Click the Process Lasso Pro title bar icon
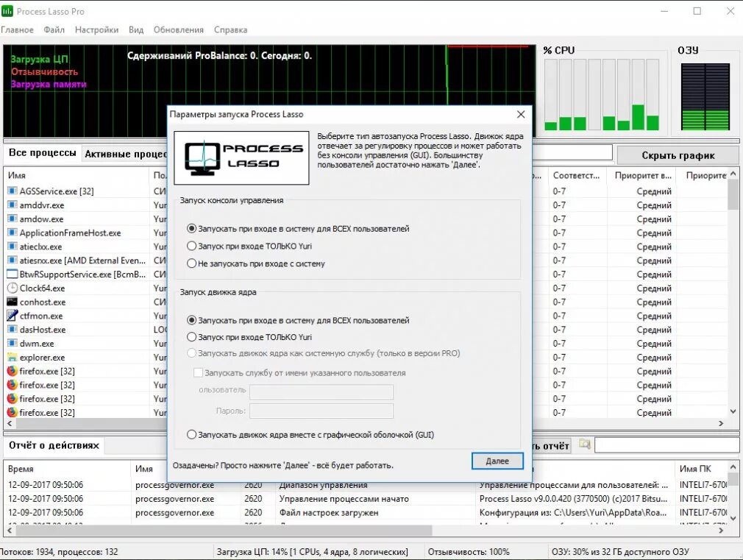Viewport: 743px width, 560px height. 7,11
